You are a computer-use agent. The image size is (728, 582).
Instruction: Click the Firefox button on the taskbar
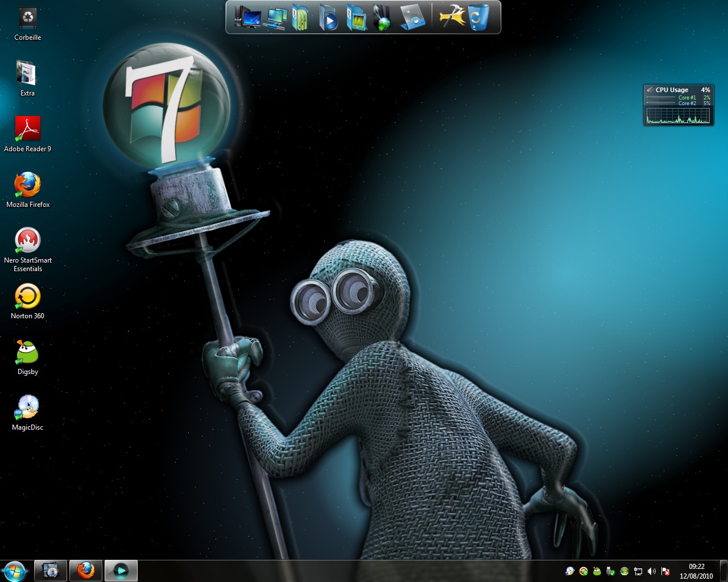[86, 570]
